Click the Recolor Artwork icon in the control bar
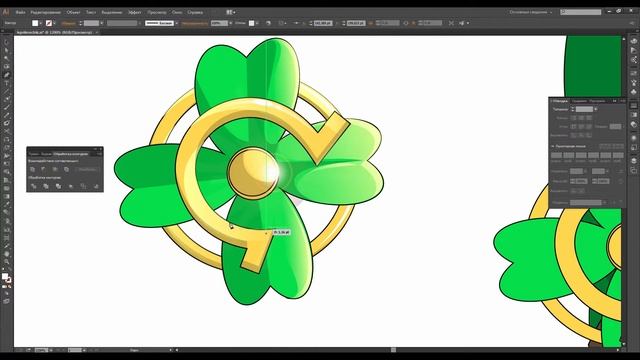640x360 pixels. (268, 23)
